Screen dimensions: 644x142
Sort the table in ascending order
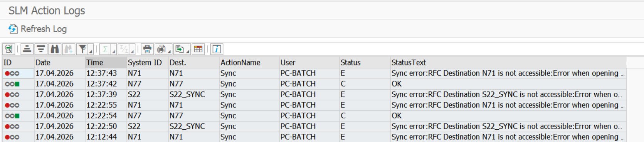[x=27, y=49]
